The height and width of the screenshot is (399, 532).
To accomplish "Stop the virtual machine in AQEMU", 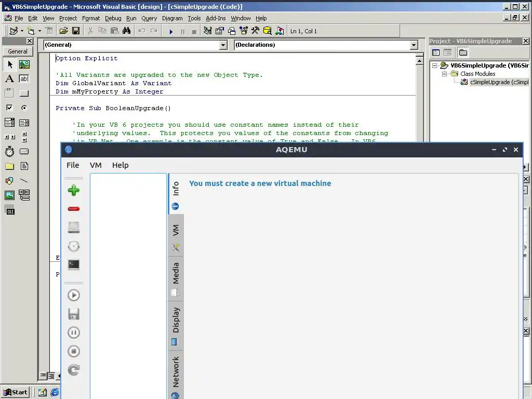I will (74, 351).
